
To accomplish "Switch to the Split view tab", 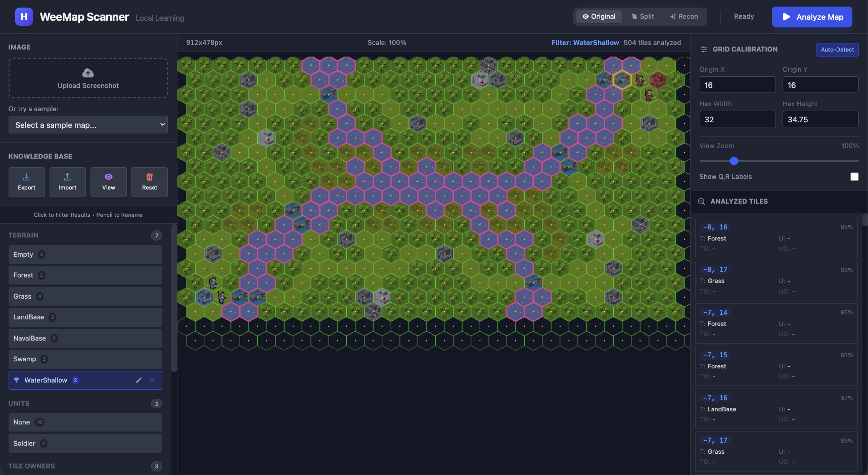I will pos(643,17).
